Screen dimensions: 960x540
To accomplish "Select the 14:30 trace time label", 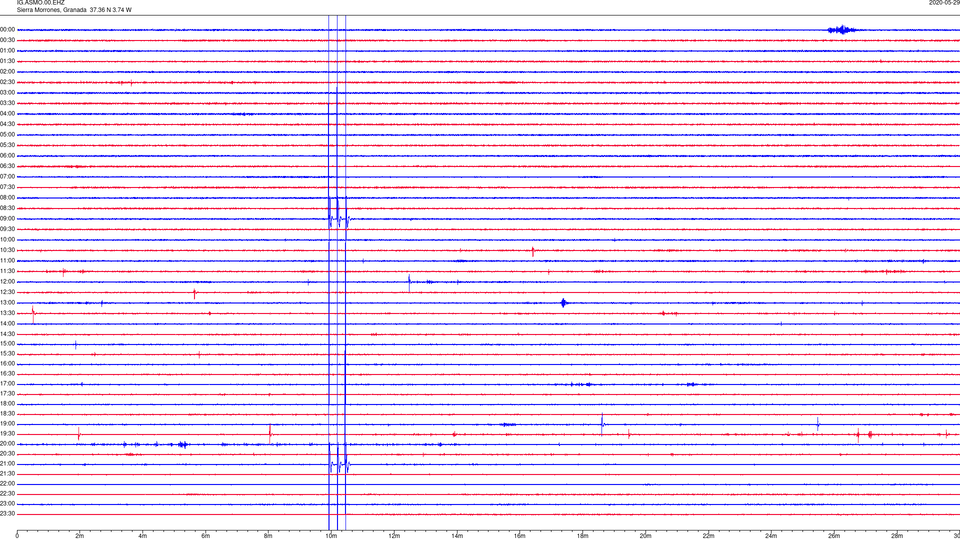I will click(x=8, y=334).
